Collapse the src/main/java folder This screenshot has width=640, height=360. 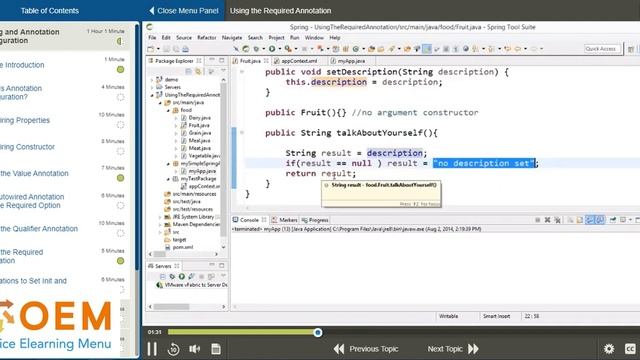click(x=160, y=102)
